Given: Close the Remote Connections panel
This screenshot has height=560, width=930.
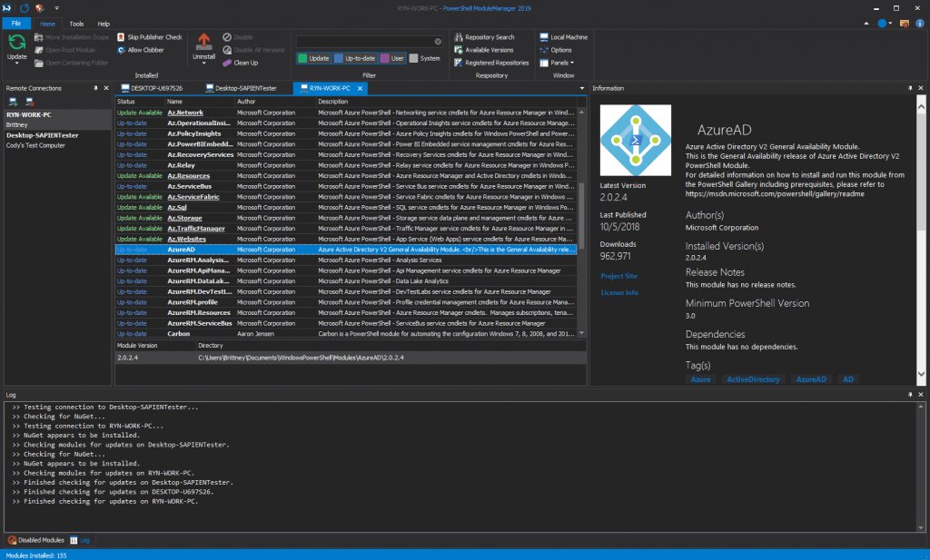Looking at the screenshot, I should [106, 88].
